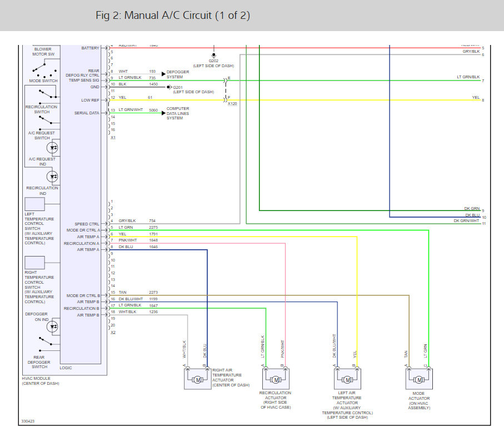Click the arrow pointing to Defogger System
The width and height of the screenshot is (504, 432).
163,74
